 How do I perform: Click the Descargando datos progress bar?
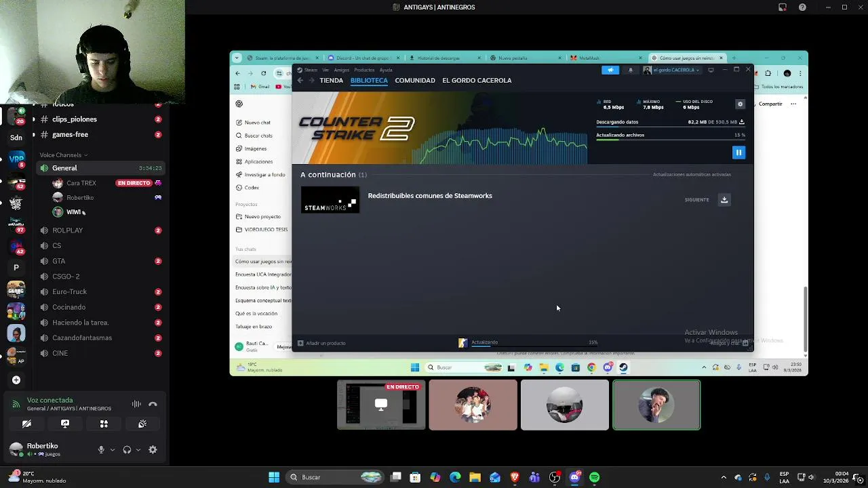click(x=670, y=128)
